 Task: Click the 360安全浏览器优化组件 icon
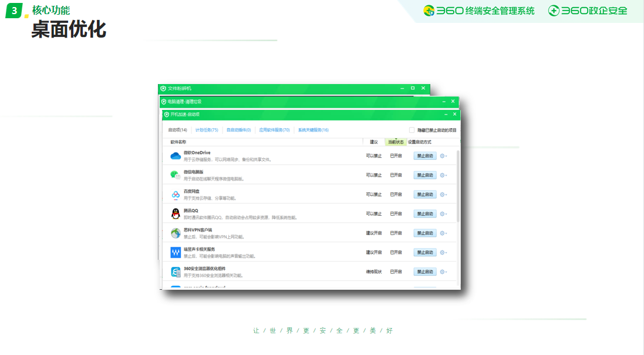(x=176, y=272)
